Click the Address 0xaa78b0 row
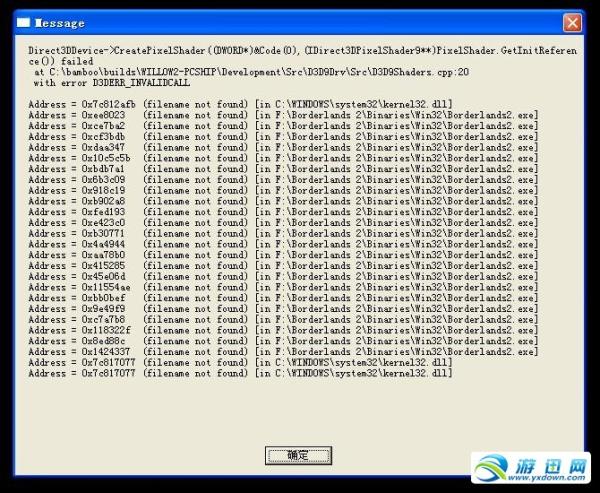Viewport: 600px width, 493px height. [x=283, y=255]
